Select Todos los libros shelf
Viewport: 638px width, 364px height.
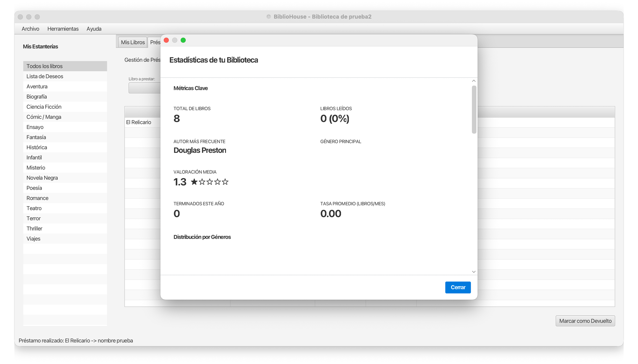[45, 66]
